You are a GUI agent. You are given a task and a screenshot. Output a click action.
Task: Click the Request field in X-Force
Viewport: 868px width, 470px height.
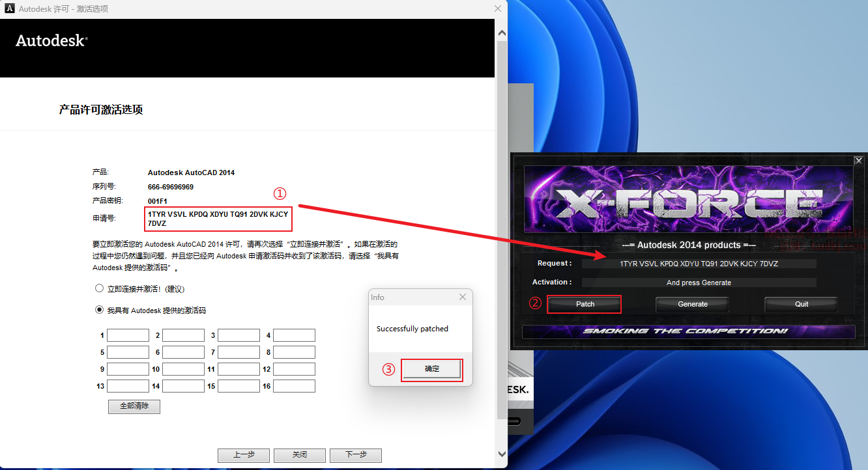pyautogui.click(x=699, y=264)
